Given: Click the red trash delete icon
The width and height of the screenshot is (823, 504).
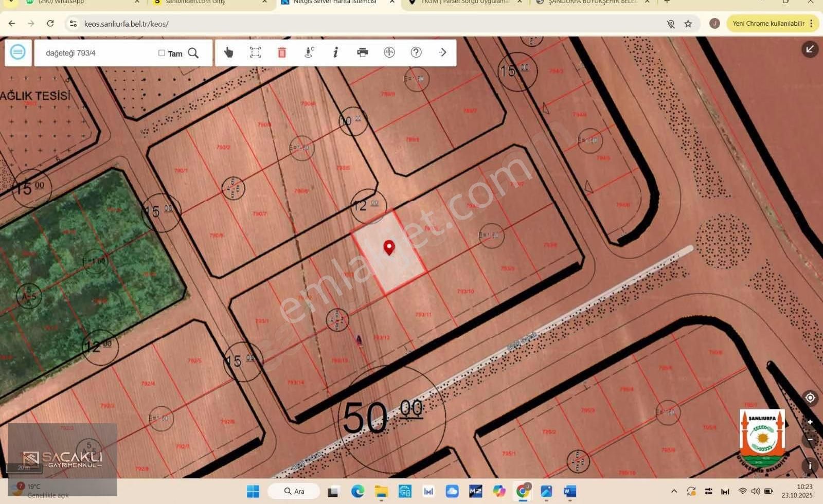Looking at the screenshot, I should [282, 52].
